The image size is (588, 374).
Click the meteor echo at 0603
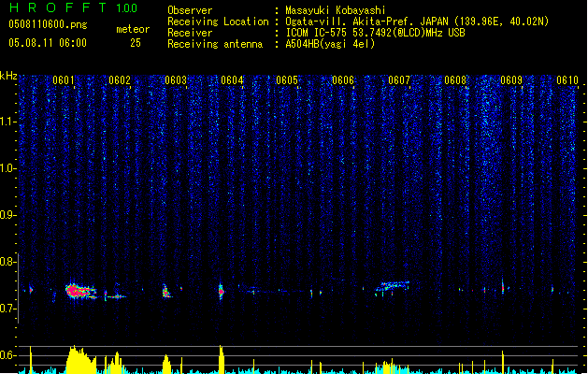coord(166,292)
